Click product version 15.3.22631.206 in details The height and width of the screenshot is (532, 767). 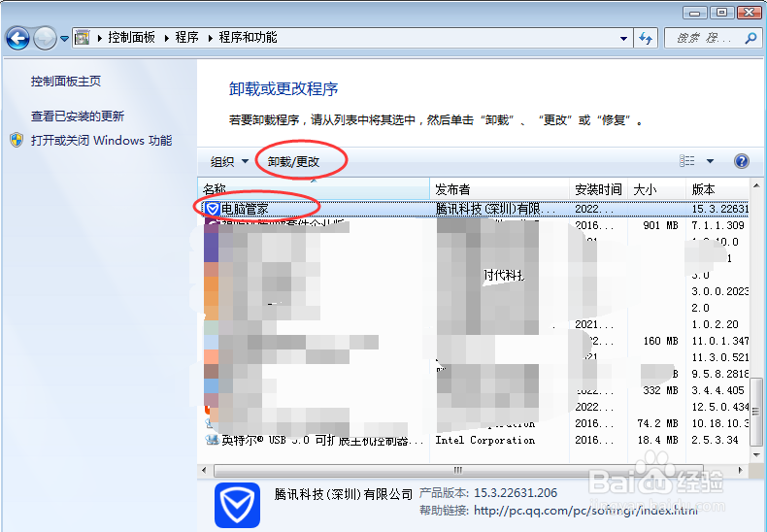point(516,493)
